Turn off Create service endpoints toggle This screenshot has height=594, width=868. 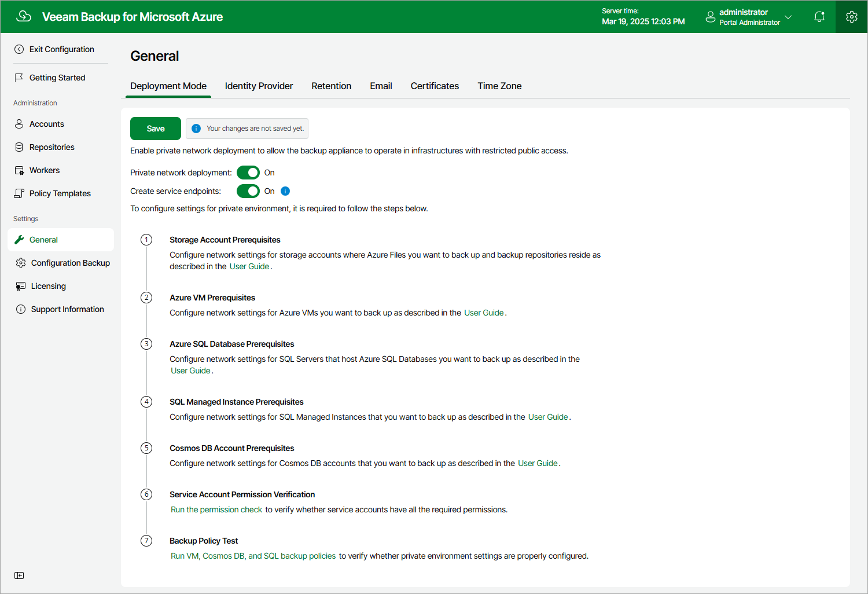(248, 191)
